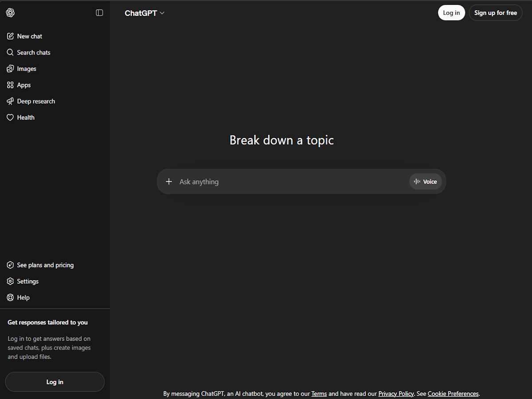Click the Terms link

click(x=319, y=393)
